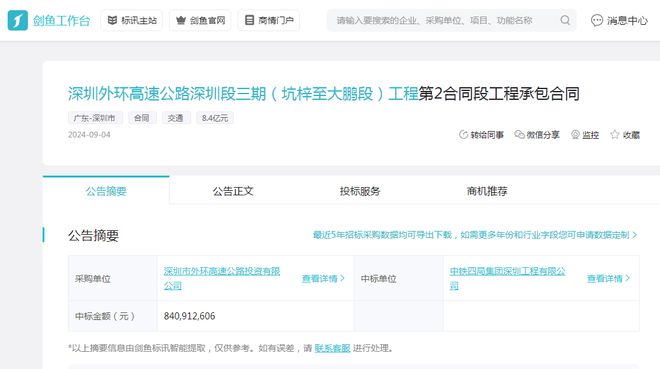Click the 剑鱼工作台 logo icon
660x369 pixels.
point(18,20)
